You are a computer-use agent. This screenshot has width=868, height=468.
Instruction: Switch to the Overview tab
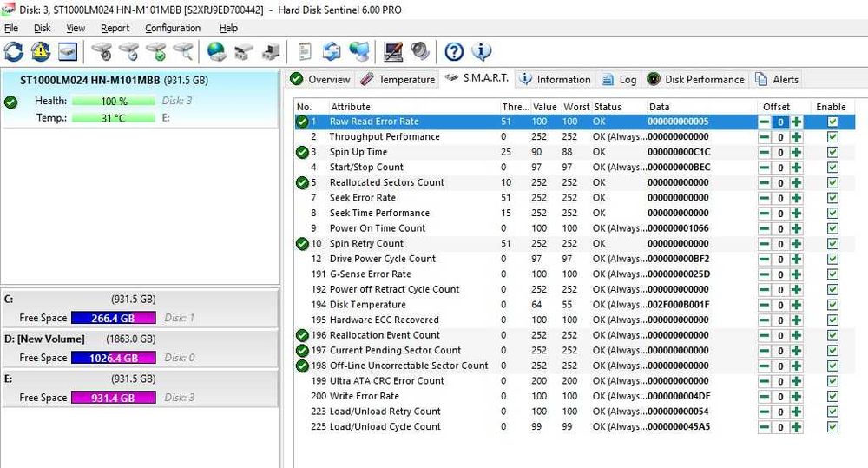pyautogui.click(x=320, y=79)
